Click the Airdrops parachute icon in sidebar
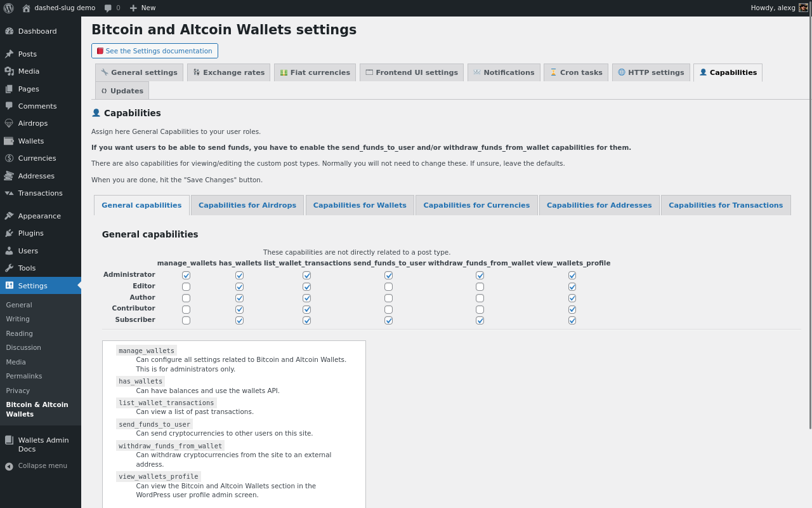Viewport: 812px width, 508px height. click(x=9, y=123)
